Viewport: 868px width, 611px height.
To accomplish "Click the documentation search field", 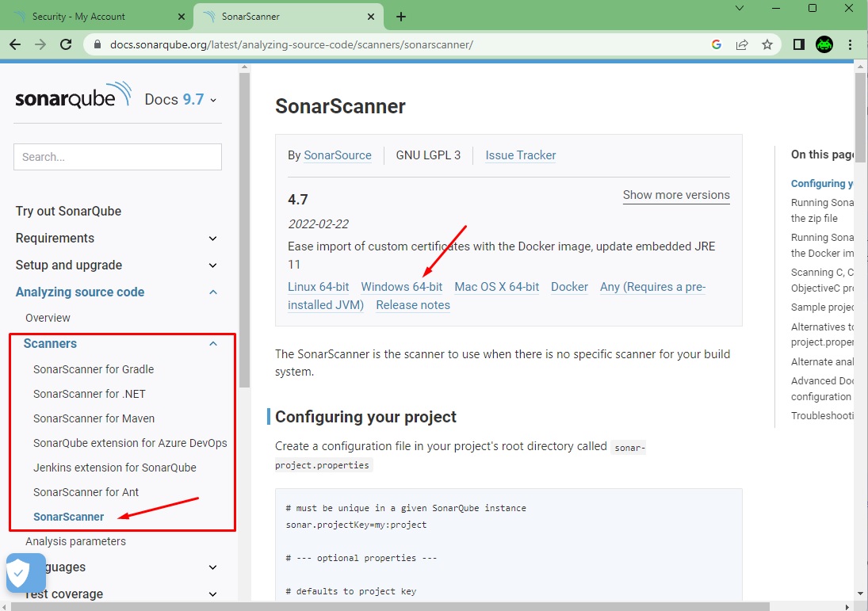I will 117,156.
